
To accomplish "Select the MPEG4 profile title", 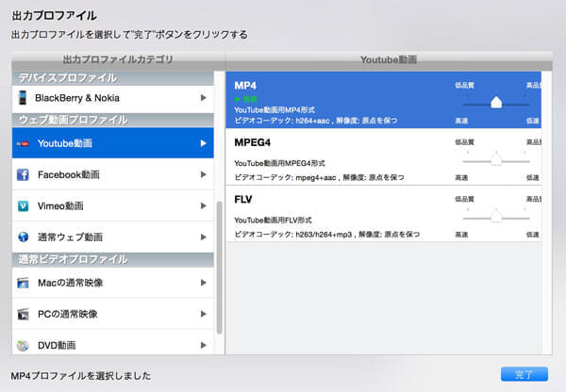I will pos(252,142).
